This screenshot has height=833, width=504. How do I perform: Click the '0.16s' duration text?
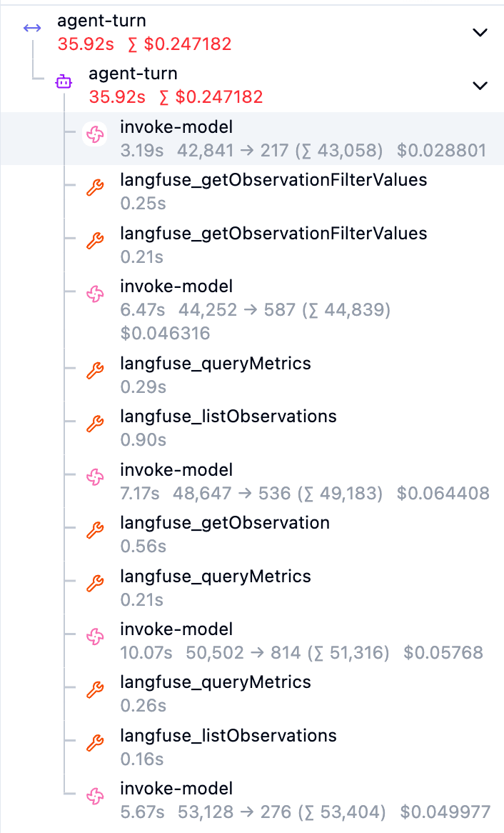click(x=142, y=759)
